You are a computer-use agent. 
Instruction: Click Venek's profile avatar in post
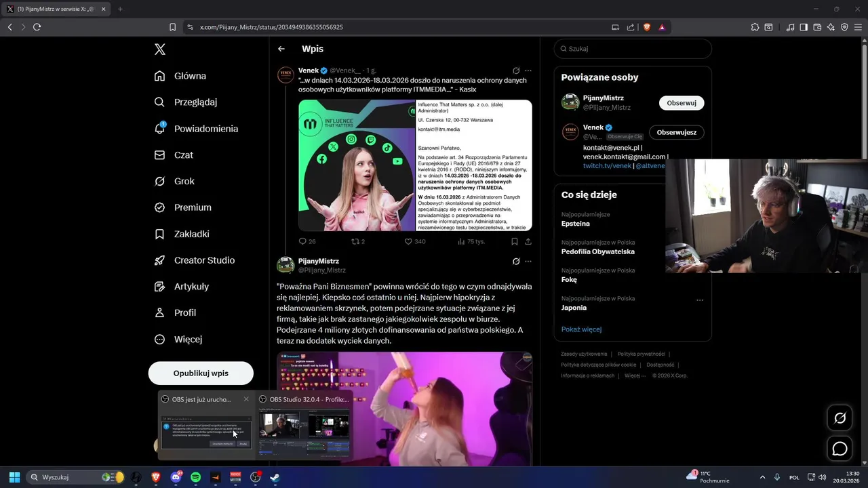[285, 75]
